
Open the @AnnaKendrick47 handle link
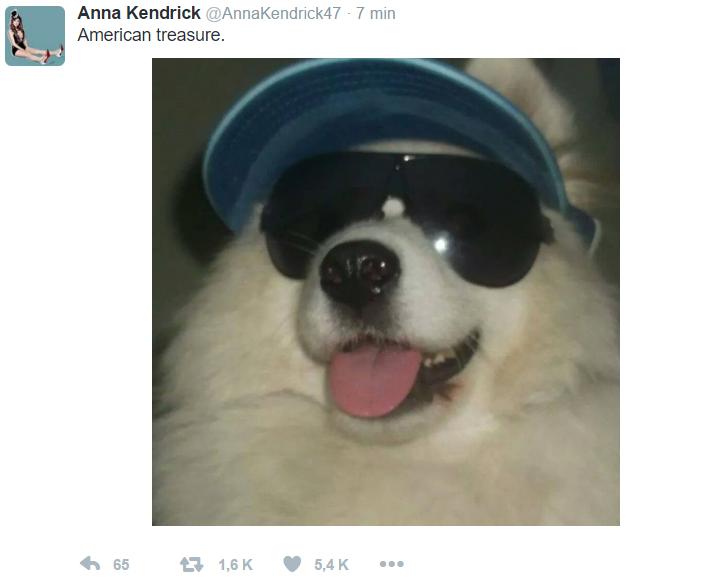[x=273, y=14]
